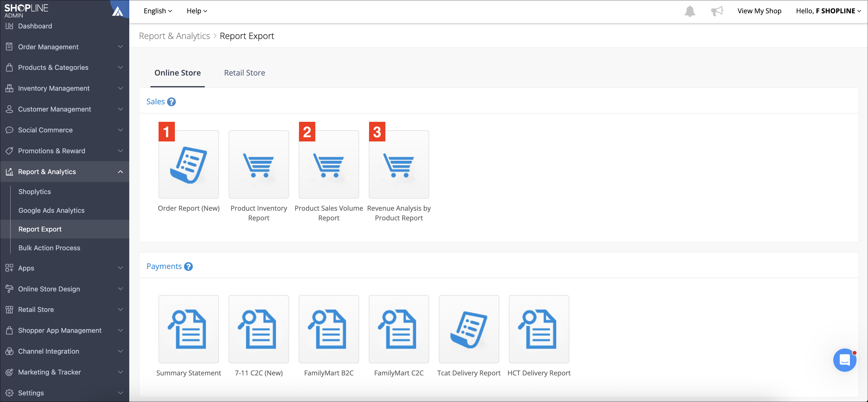Open the FamilyMart B2C report icon
This screenshot has height=402, width=868.
tap(329, 329)
